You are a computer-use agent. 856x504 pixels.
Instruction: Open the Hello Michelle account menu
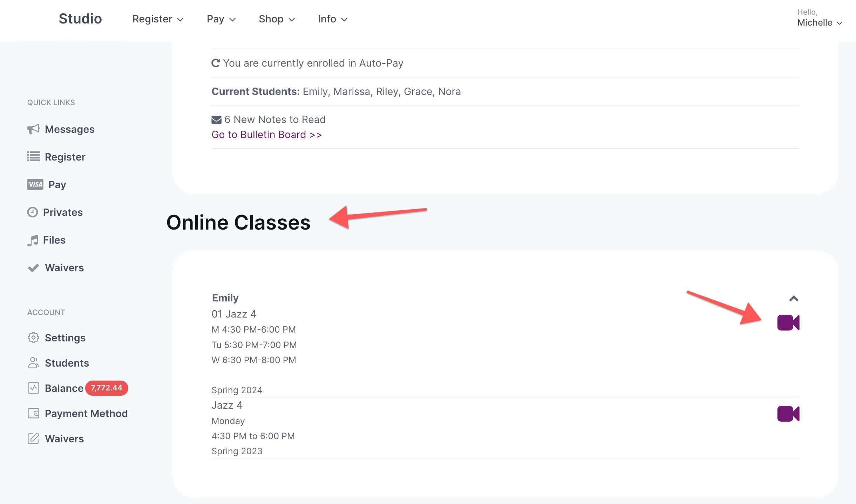click(819, 18)
